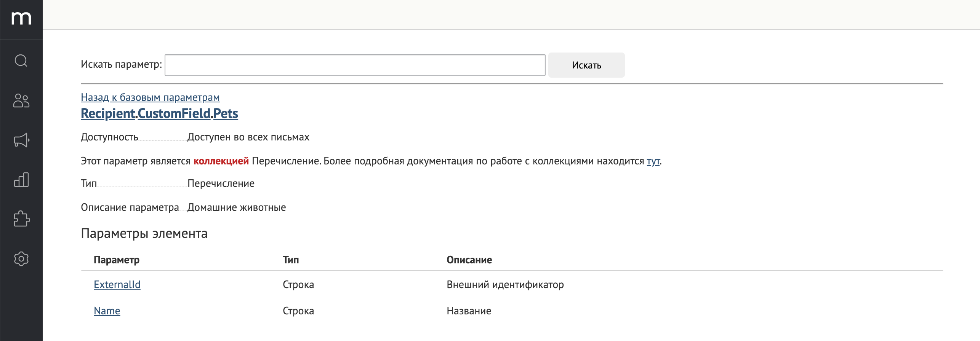This screenshot has width=980, height=341.
Task: Click the red word 'коллекцией'
Action: [221, 161]
